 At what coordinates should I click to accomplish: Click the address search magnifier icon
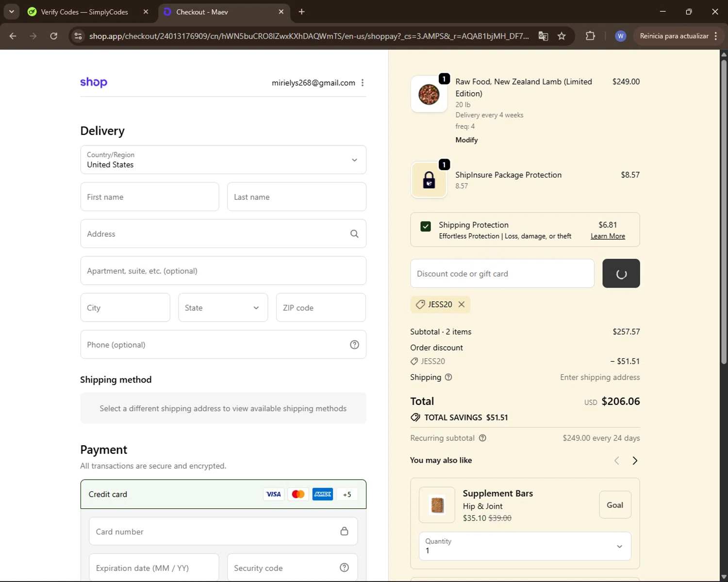coord(354,234)
